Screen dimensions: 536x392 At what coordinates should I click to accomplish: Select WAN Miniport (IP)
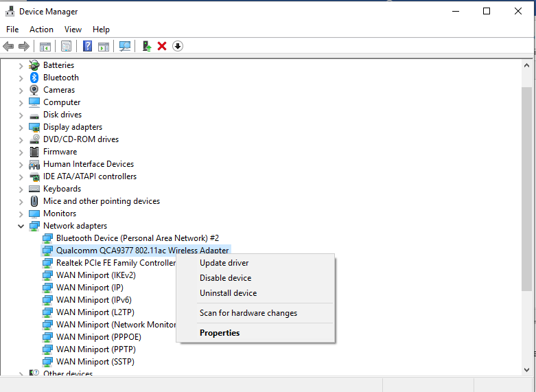[x=89, y=288]
